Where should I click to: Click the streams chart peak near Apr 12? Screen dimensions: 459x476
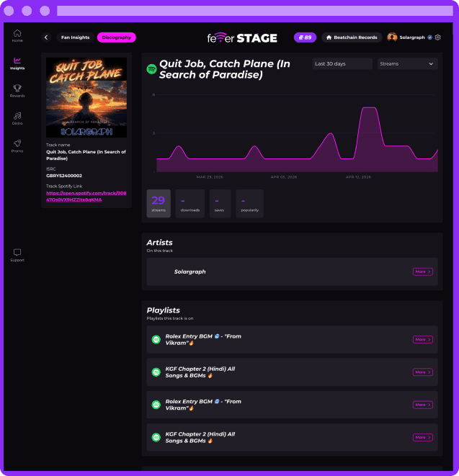tap(369, 108)
